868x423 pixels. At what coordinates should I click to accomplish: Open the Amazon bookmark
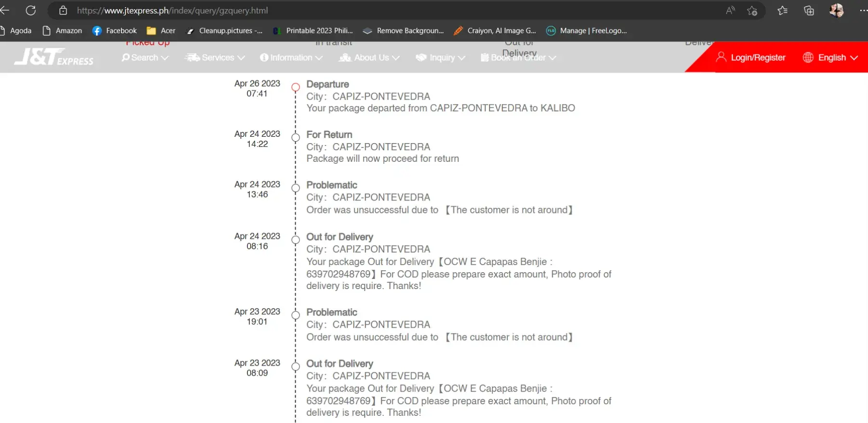pyautogui.click(x=62, y=31)
